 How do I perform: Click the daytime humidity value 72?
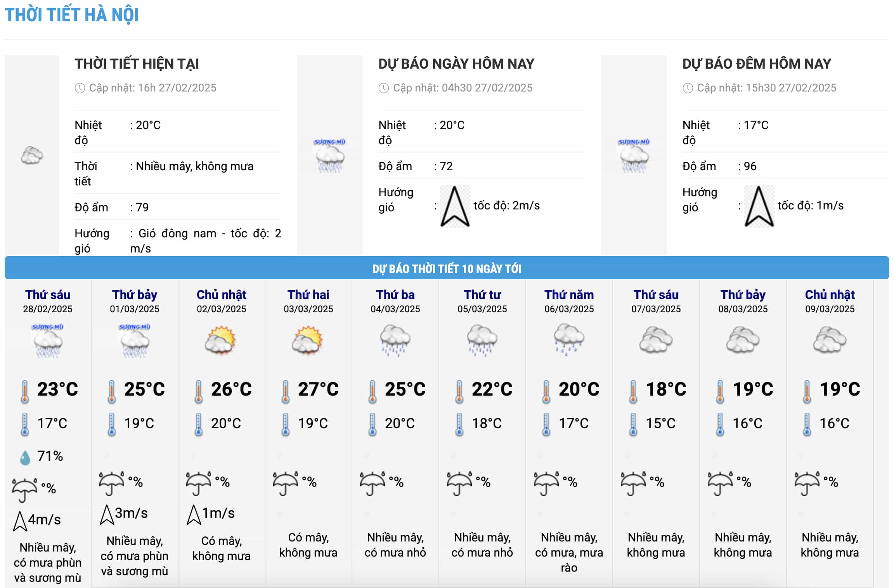(446, 166)
